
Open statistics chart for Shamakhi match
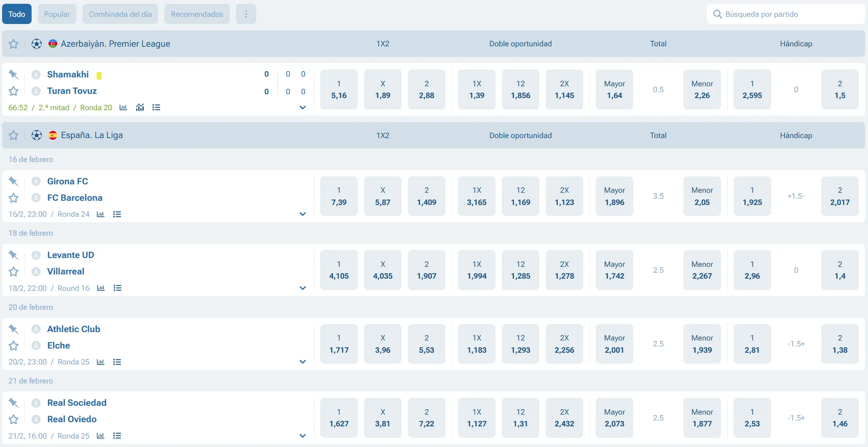pos(123,107)
